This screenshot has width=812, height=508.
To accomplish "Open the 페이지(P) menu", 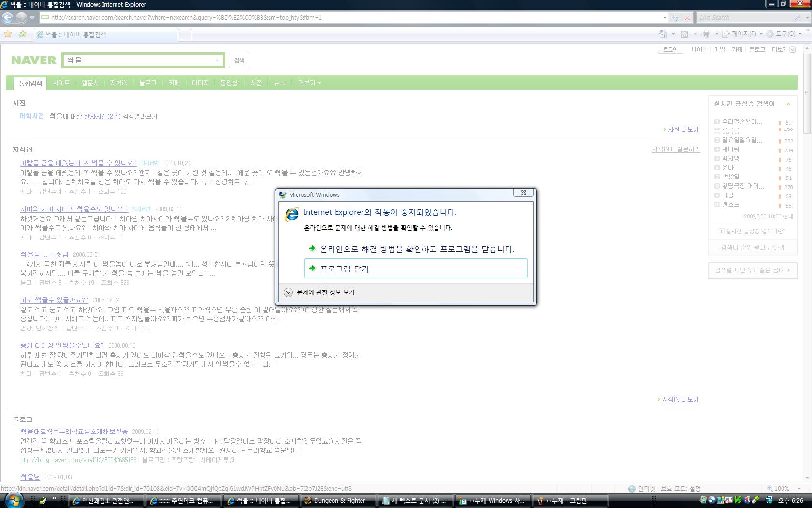I will [743, 34].
